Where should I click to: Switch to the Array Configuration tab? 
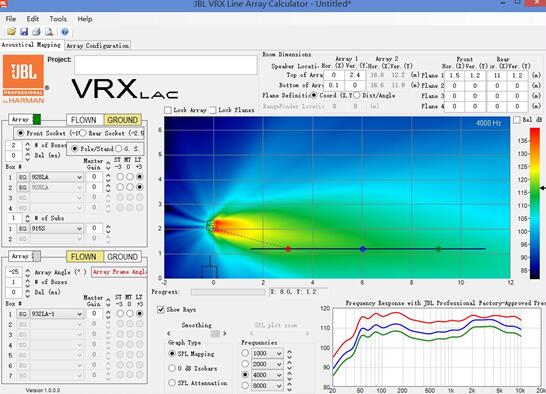(98, 45)
